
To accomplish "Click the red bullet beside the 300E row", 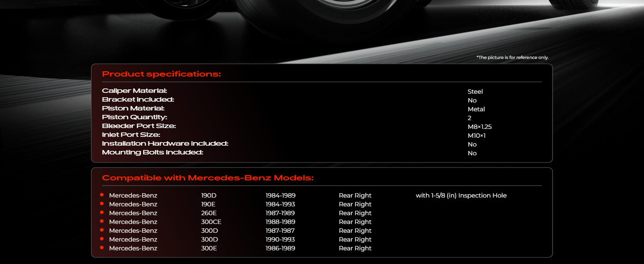I will [x=102, y=248].
